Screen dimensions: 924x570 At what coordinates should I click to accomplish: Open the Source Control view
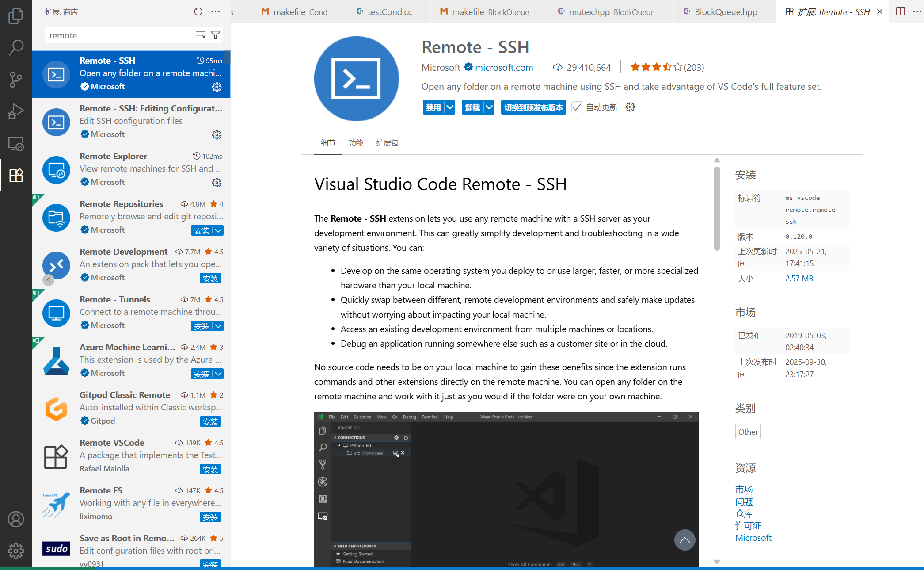16,80
